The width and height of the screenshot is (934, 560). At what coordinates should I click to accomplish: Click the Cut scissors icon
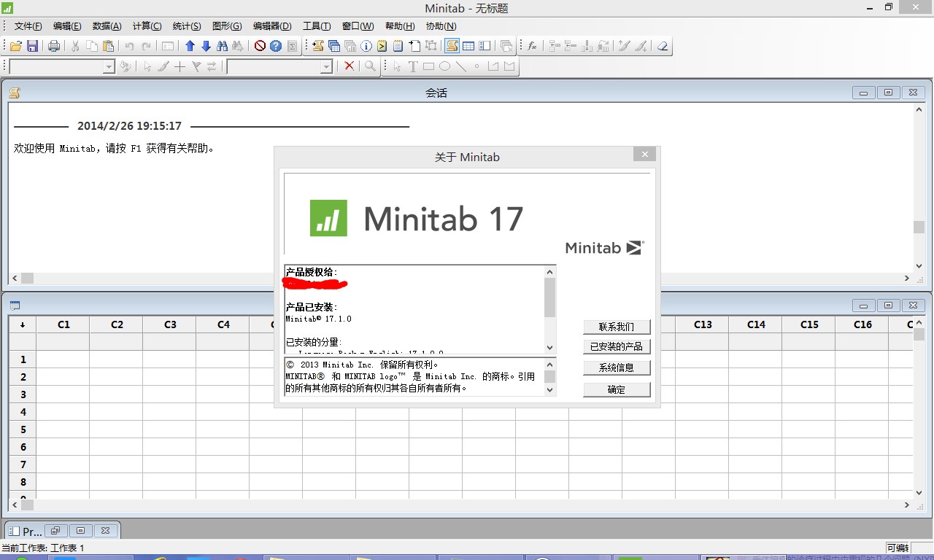click(x=75, y=46)
